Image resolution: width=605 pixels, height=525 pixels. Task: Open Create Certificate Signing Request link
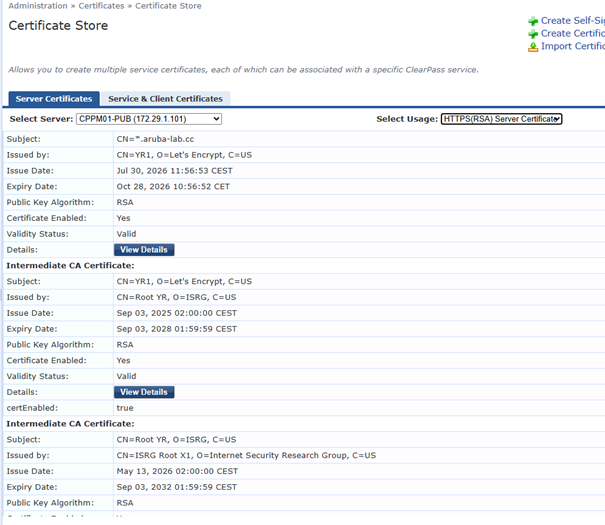[x=573, y=34]
